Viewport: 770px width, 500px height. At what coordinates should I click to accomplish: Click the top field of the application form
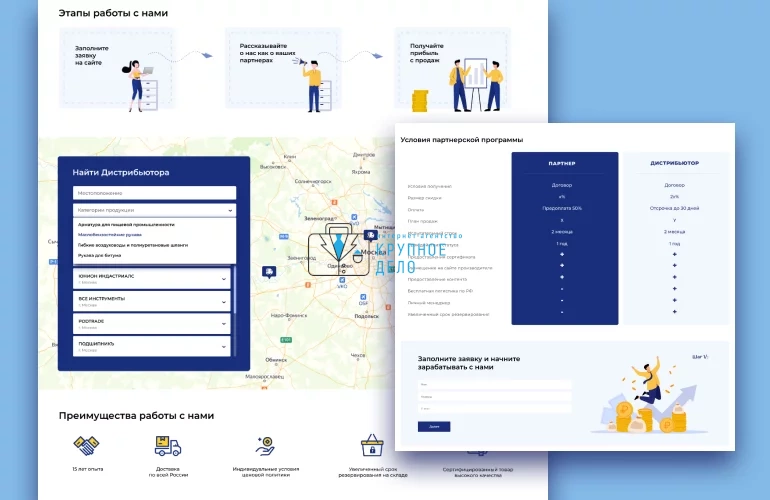[495, 385]
